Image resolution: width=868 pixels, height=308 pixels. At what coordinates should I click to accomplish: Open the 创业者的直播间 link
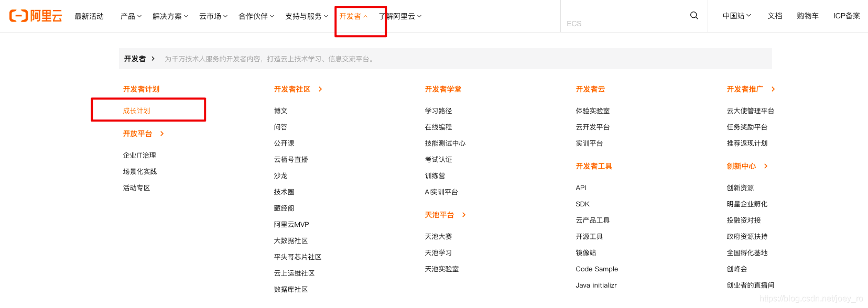pos(751,285)
